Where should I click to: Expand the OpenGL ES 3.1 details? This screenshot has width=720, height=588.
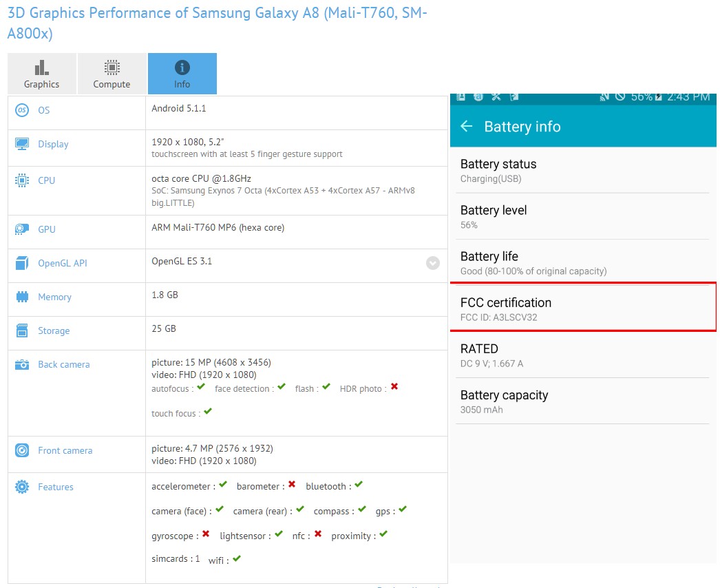coord(433,263)
